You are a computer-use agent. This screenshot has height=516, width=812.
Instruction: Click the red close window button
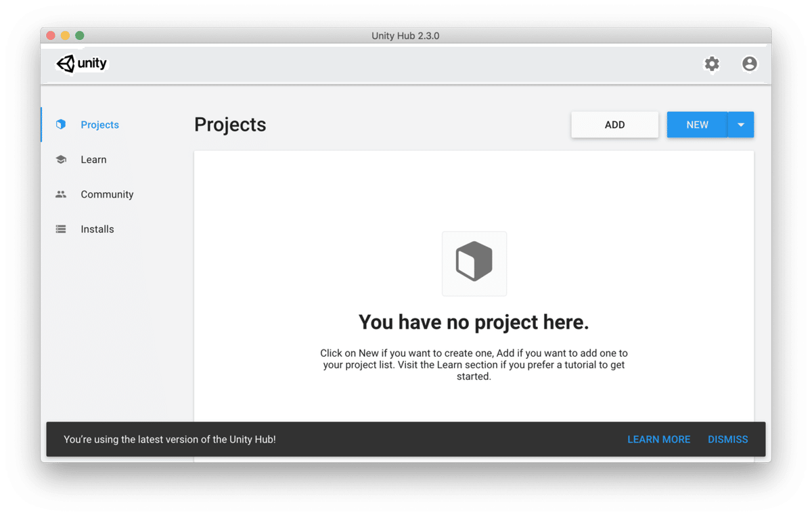[51, 36]
